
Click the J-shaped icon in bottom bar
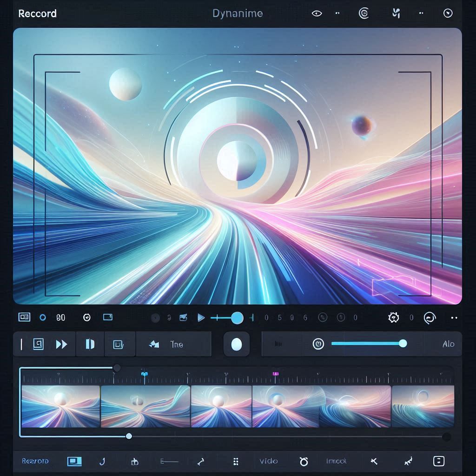coord(102,462)
